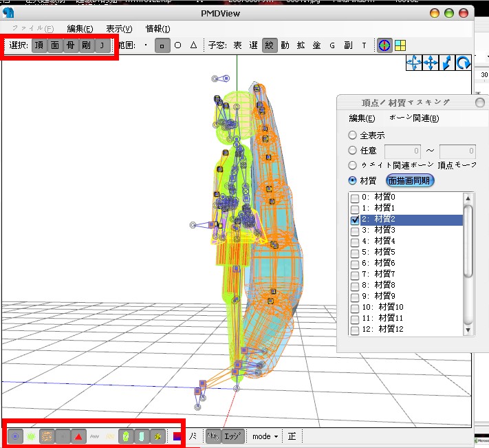Toggle orange wireframe display icon
The image size is (489, 448).
click(x=47, y=436)
